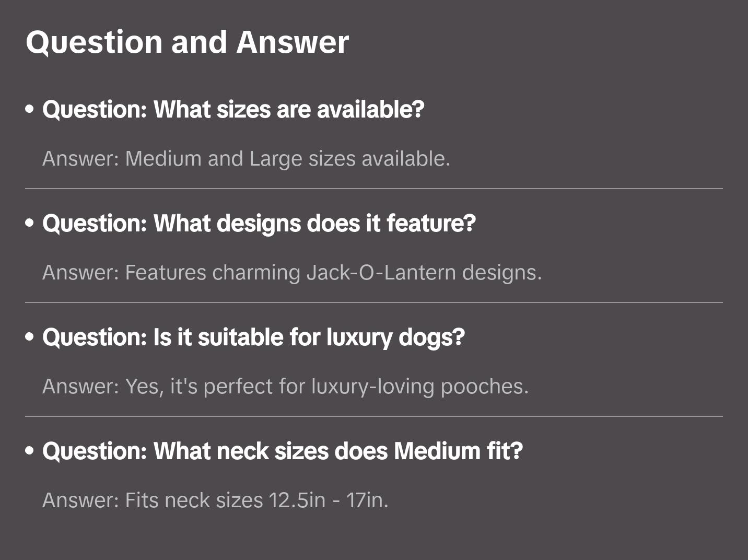Select the "What sizes are available?" question
This screenshot has width=748, height=560.
pyautogui.click(x=233, y=110)
